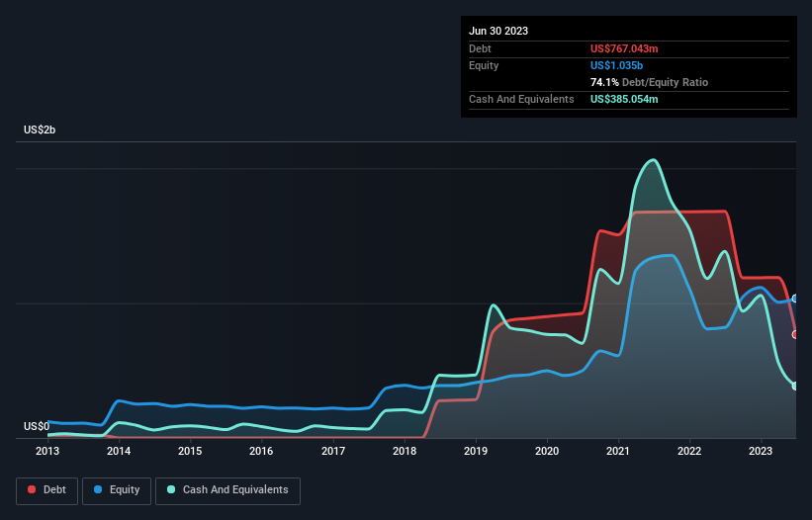Click the 2015 x-axis label
This screenshot has width=812, height=520.
click(x=190, y=451)
